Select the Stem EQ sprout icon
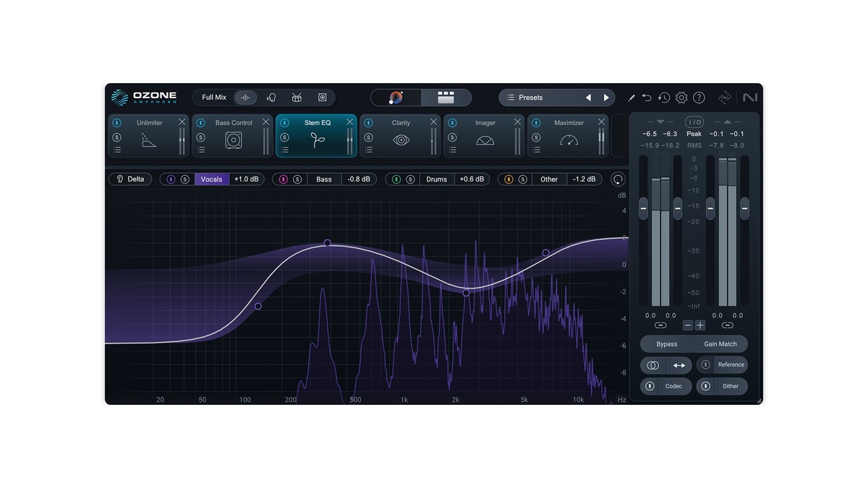Image resolution: width=868 pixels, height=488 pixels. pos(318,140)
